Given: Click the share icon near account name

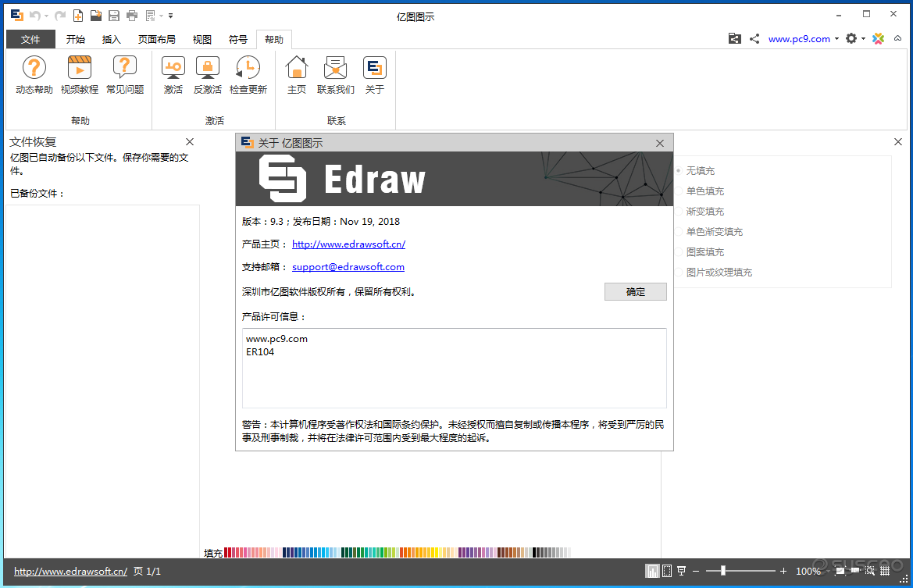Looking at the screenshot, I should click(x=754, y=38).
